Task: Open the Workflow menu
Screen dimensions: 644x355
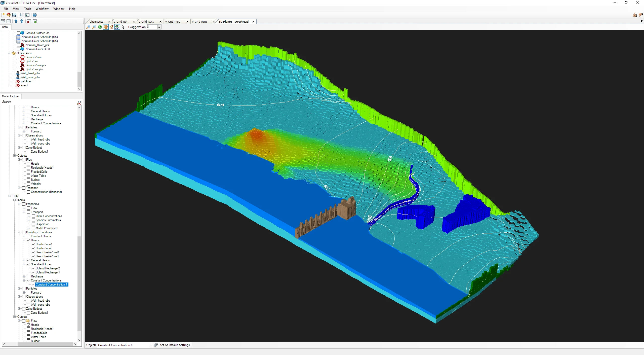Action: click(42, 9)
